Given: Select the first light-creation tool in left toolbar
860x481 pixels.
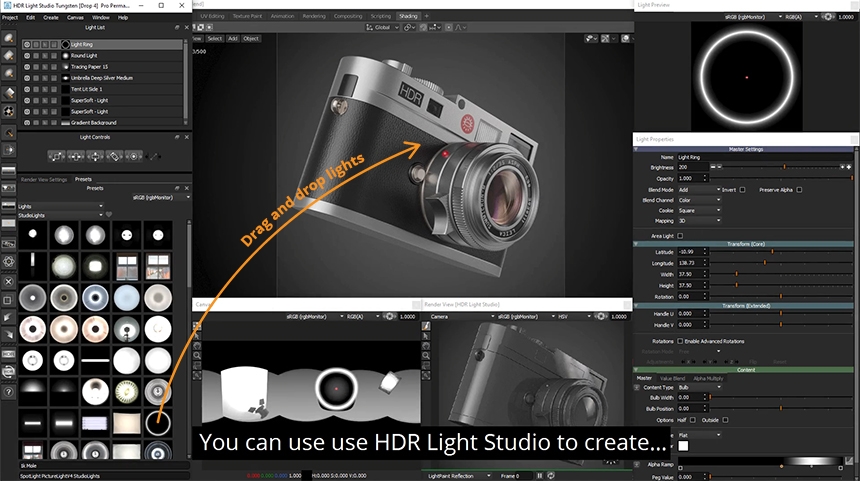Looking at the screenshot, I should (8, 38).
